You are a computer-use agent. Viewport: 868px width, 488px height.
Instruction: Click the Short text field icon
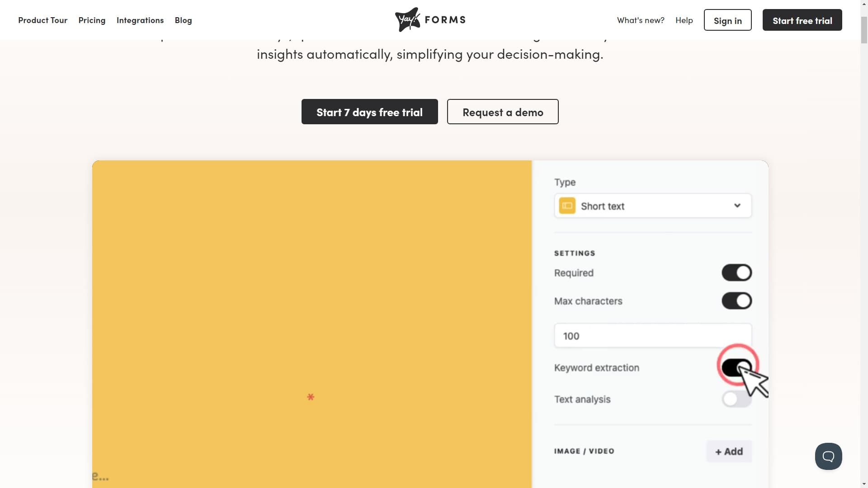point(567,206)
